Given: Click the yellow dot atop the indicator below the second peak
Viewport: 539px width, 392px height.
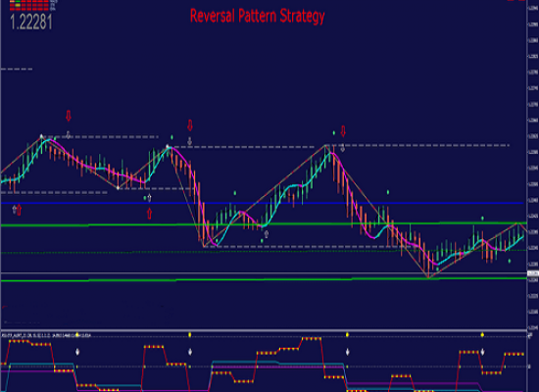Looking at the screenshot, I should [189, 334].
